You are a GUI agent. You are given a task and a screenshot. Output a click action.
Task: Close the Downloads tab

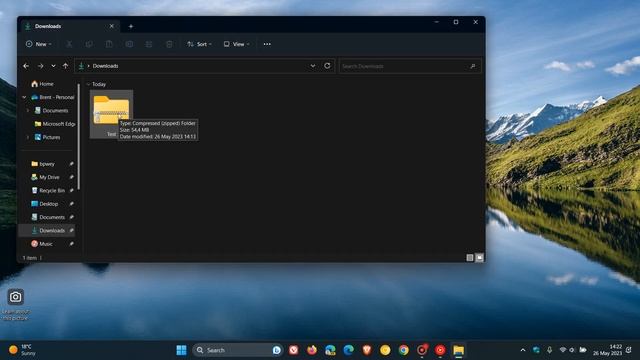click(112, 26)
